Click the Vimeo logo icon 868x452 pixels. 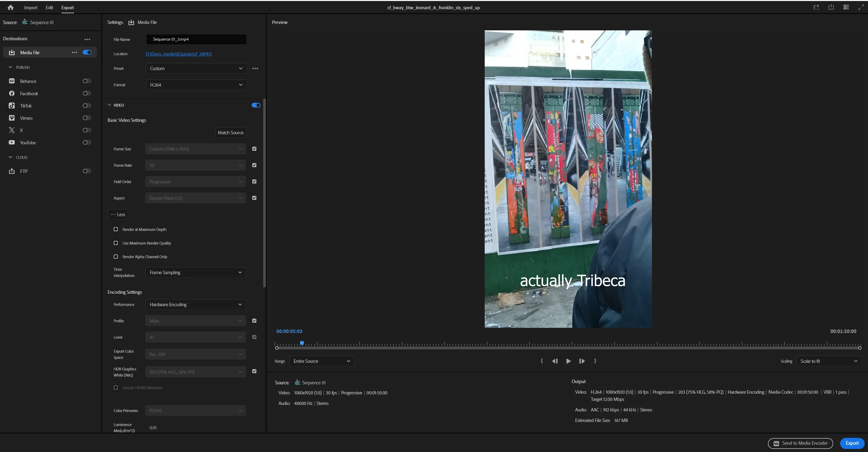click(x=12, y=118)
